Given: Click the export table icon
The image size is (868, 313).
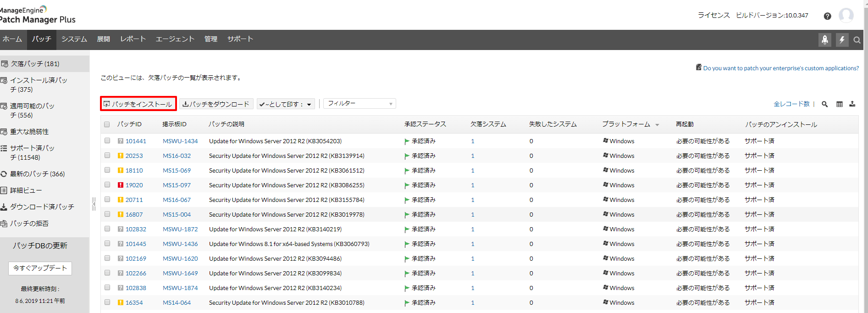Looking at the screenshot, I should pyautogui.click(x=852, y=104).
